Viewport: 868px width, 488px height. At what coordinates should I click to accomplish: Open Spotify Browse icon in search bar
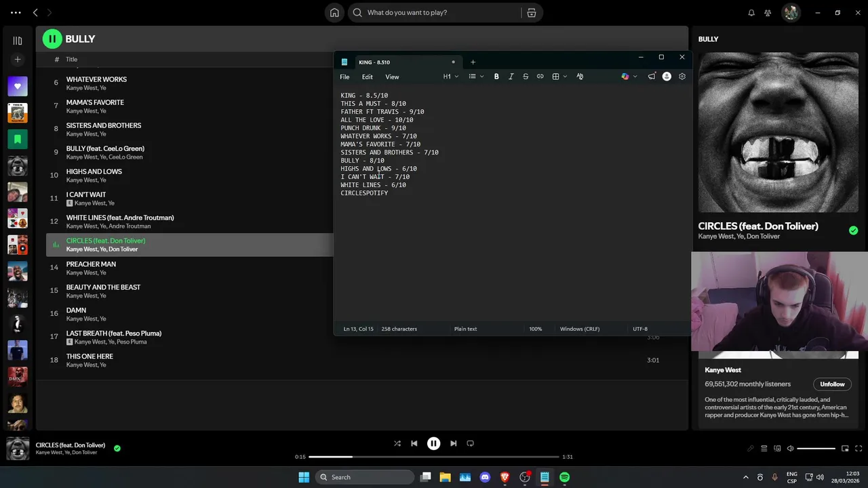click(x=532, y=12)
